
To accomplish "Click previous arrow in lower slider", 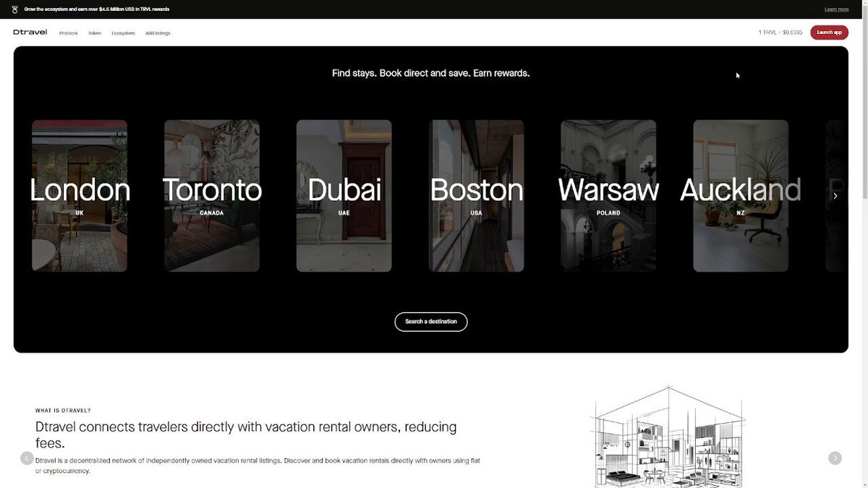I will click(27, 458).
